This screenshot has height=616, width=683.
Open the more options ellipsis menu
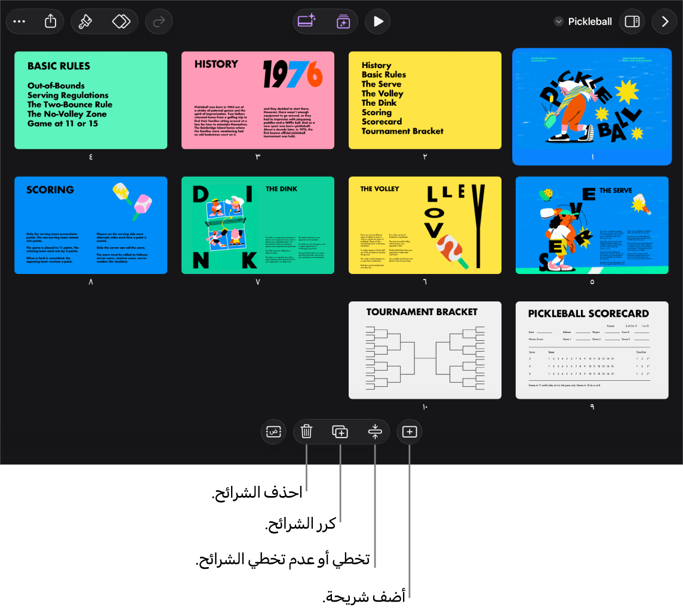[19, 21]
